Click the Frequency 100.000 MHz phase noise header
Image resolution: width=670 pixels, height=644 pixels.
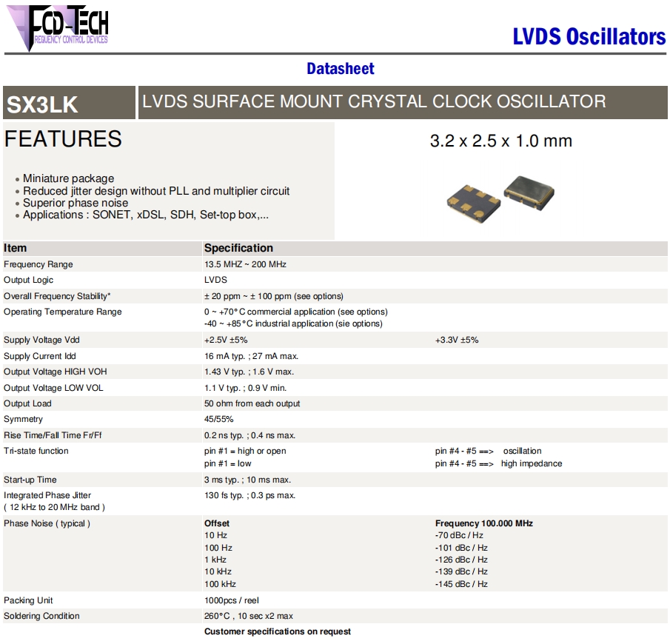[483, 523]
